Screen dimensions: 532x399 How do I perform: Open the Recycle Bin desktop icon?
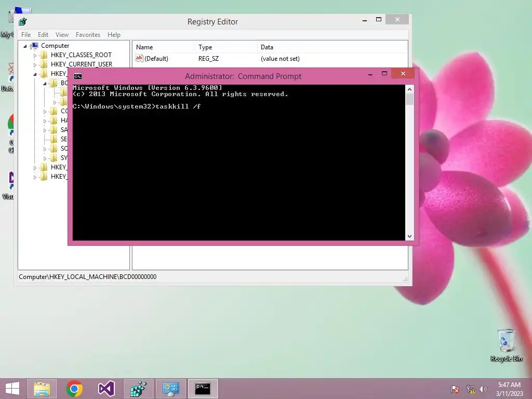click(506, 345)
